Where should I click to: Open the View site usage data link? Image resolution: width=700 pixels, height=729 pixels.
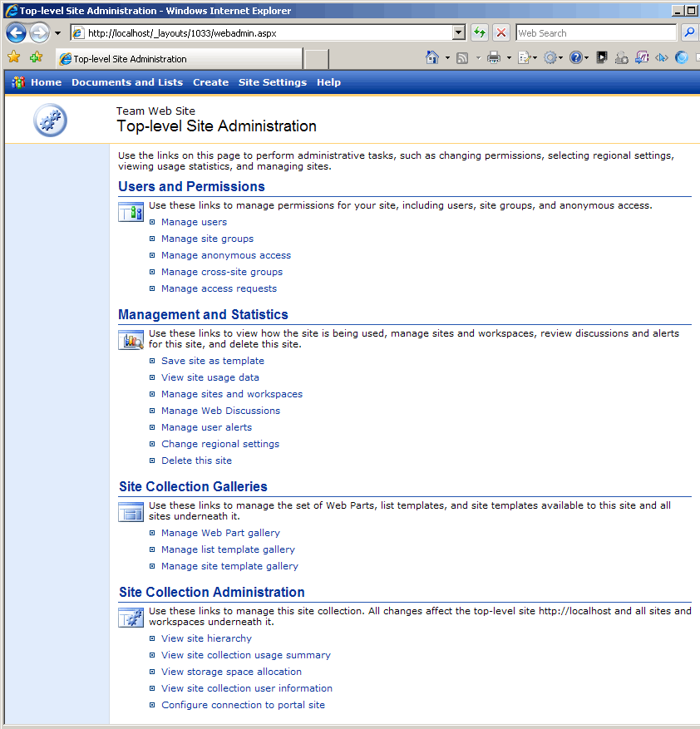coord(210,377)
